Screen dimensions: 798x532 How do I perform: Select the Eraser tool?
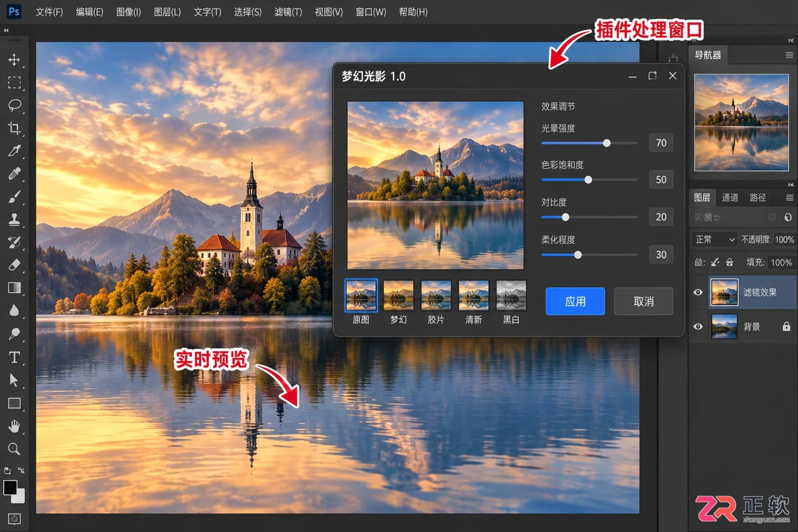14,265
